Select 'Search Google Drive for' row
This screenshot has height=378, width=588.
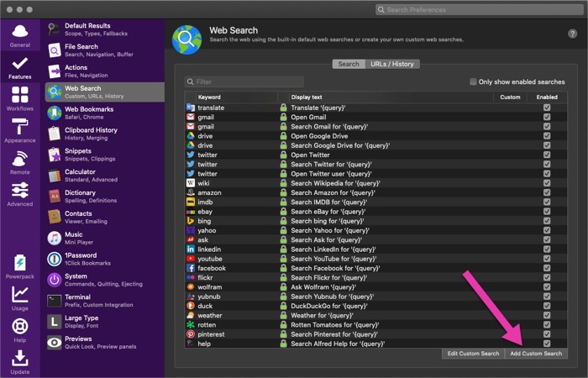point(375,145)
